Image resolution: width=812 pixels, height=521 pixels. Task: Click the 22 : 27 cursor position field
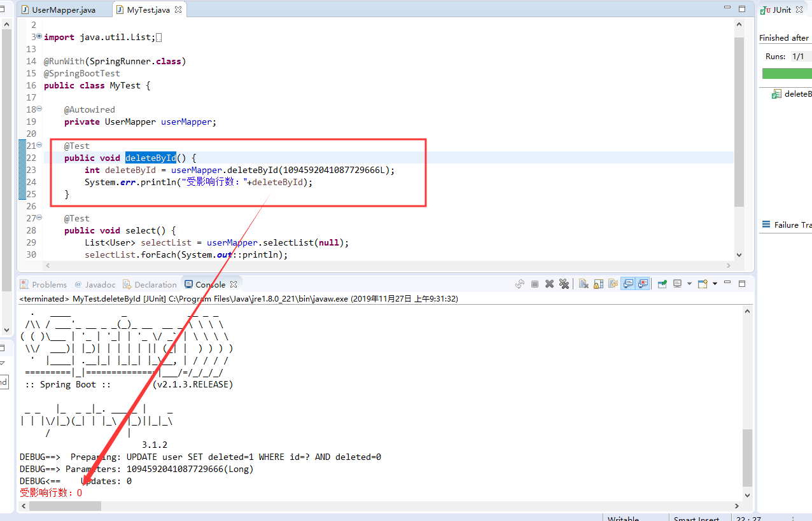point(747,518)
